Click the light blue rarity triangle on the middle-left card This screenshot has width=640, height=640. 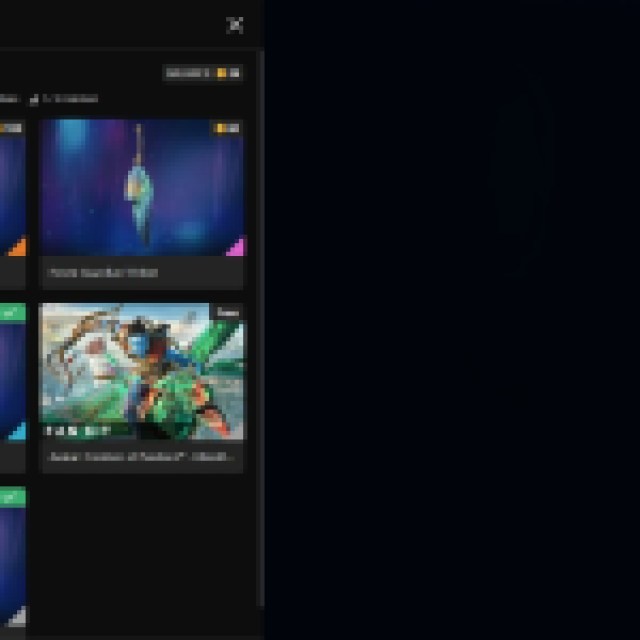tap(17, 431)
